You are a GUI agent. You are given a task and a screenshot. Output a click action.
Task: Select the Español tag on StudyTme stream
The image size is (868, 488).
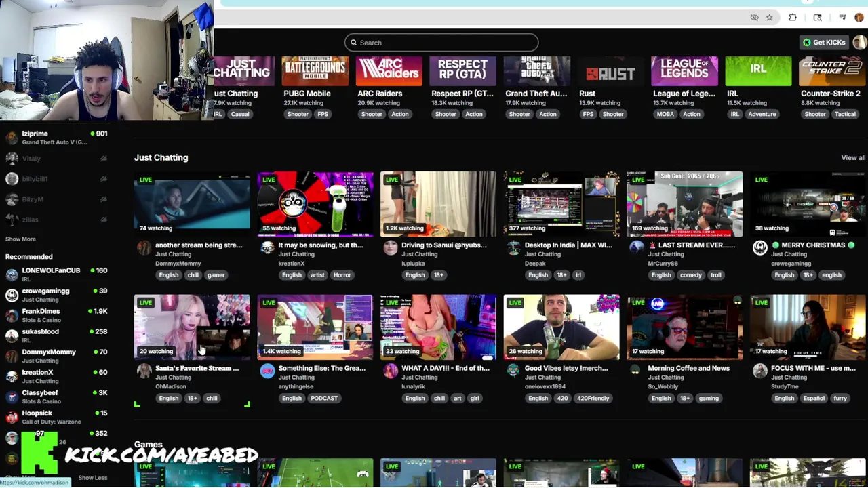pyautogui.click(x=814, y=399)
